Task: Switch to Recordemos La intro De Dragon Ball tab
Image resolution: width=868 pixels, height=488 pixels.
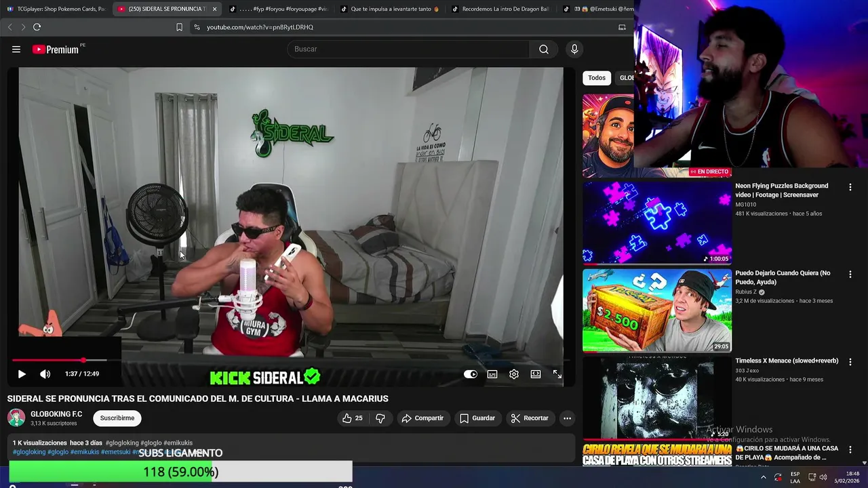Action: (x=501, y=9)
